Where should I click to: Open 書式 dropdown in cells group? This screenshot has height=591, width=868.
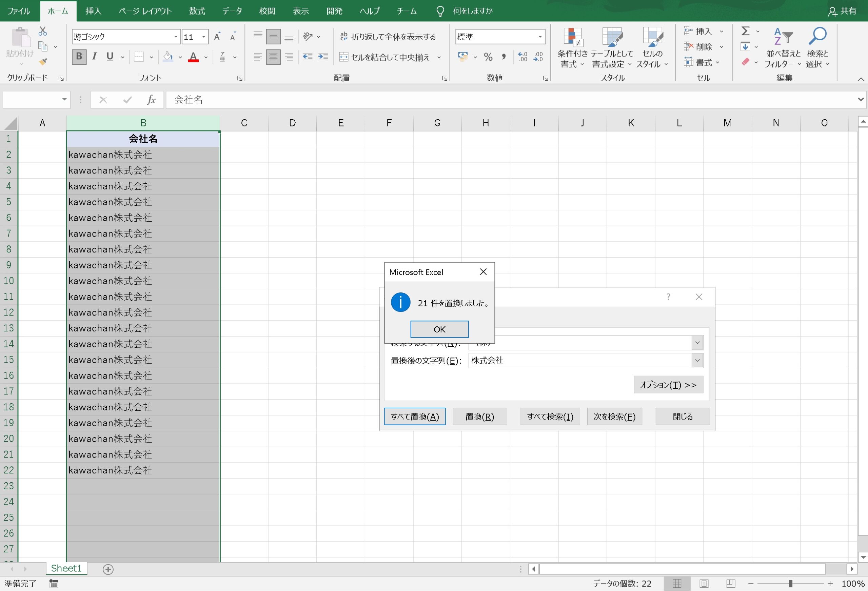[702, 62]
